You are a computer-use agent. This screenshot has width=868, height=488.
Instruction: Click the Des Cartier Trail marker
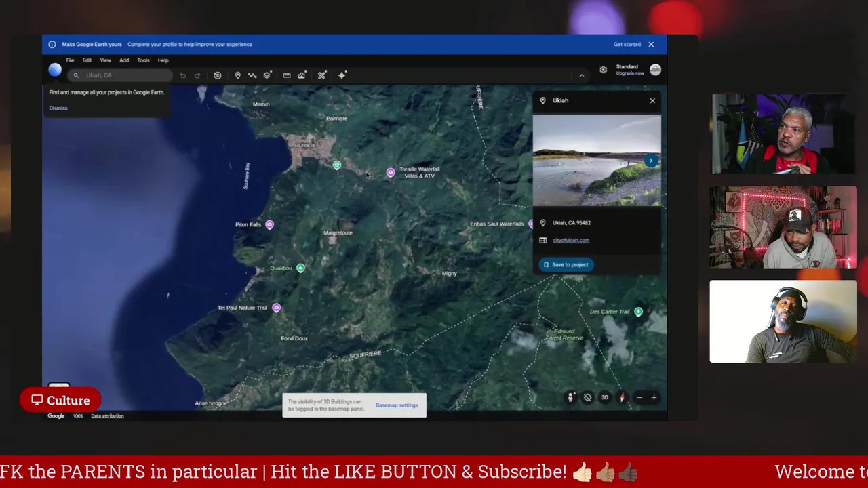click(x=638, y=312)
